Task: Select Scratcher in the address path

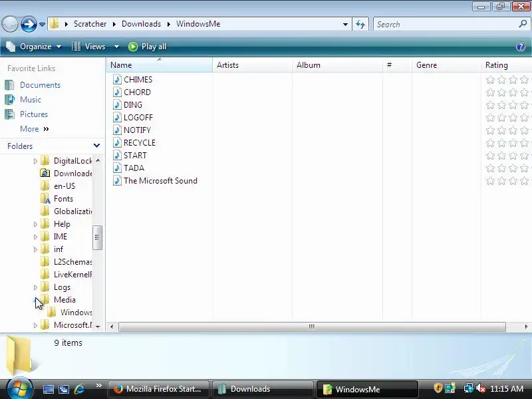Action: pyautogui.click(x=90, y=24)
